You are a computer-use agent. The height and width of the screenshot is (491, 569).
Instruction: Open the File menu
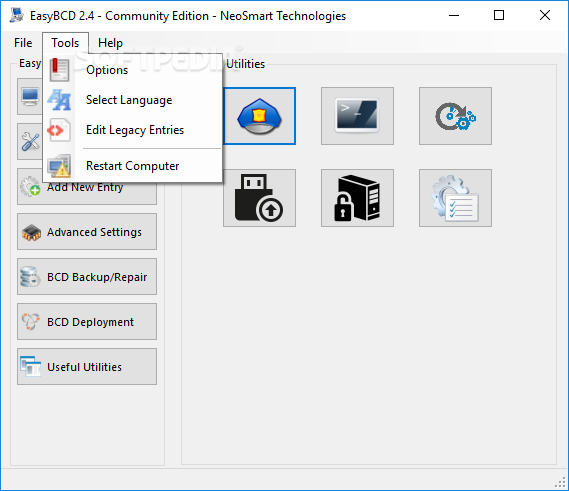pos(23,43)
